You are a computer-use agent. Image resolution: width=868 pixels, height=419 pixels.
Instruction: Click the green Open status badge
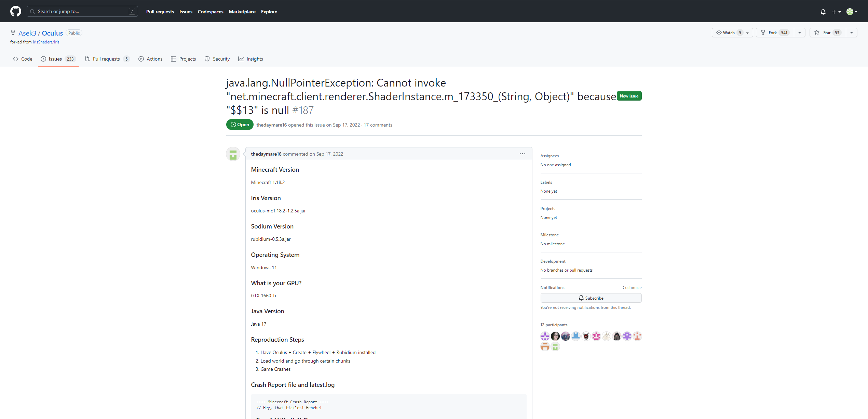240,125
